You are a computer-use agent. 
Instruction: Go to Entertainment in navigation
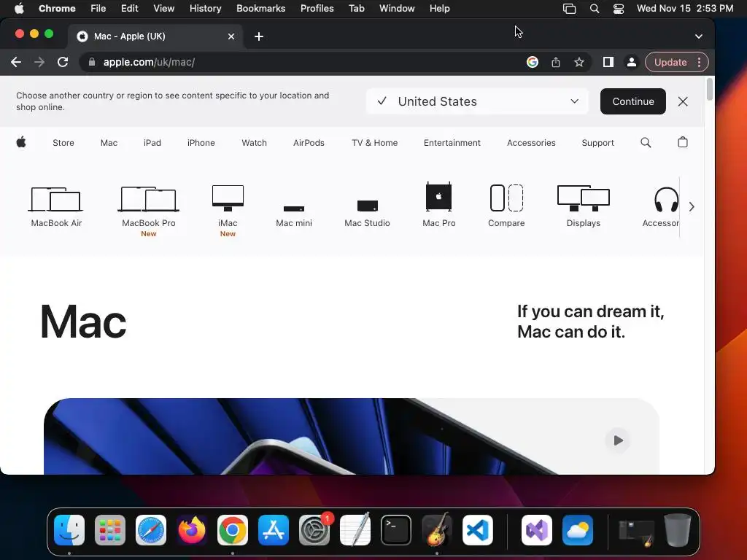[452, 143]
